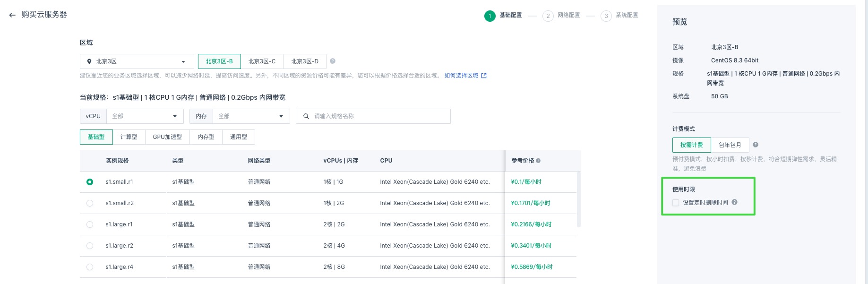
Task: Select the s1.small.r1 radio button
Action: pyautogui.click(x=90, y=182)
